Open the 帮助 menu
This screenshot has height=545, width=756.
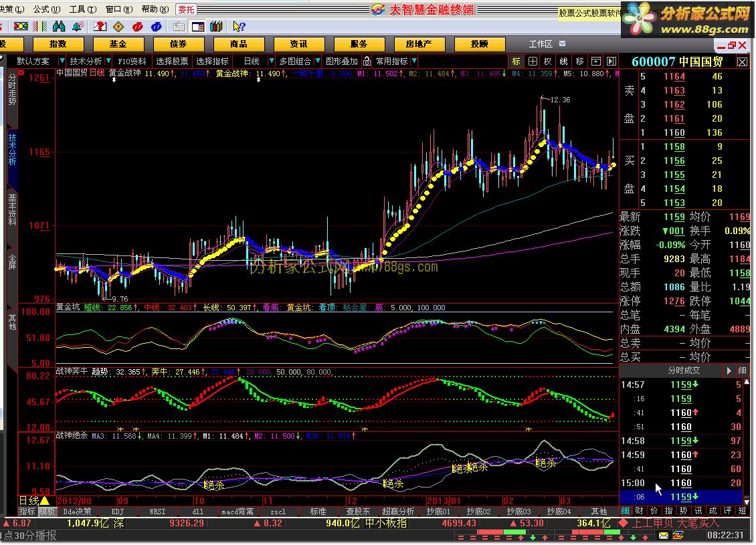pyautogui.click(x=155, y=9)
